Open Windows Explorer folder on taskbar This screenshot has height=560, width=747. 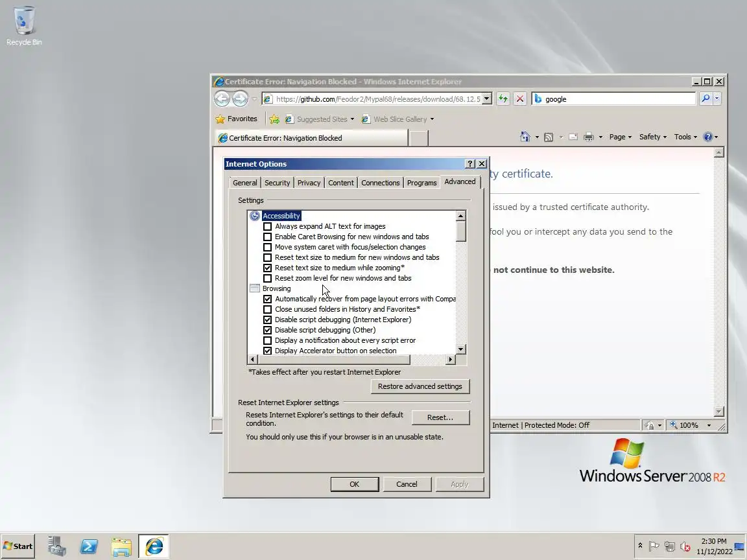point(121,546)
